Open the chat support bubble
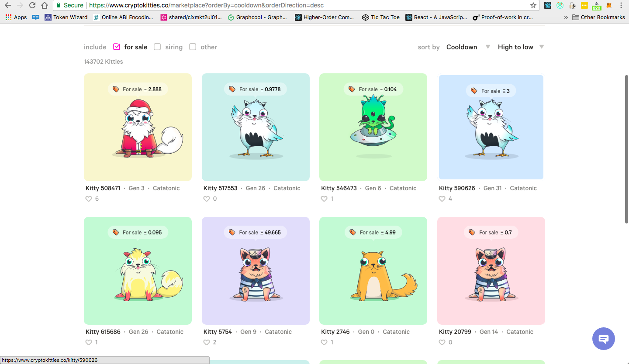This screenshot has width=629, height=364. [604, 339]
